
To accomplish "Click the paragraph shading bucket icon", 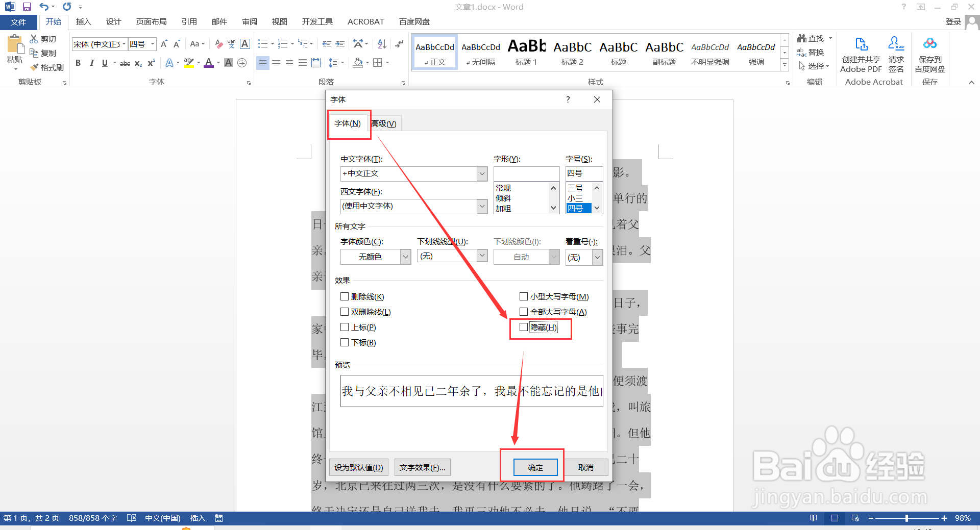I will tap(358, 63).
